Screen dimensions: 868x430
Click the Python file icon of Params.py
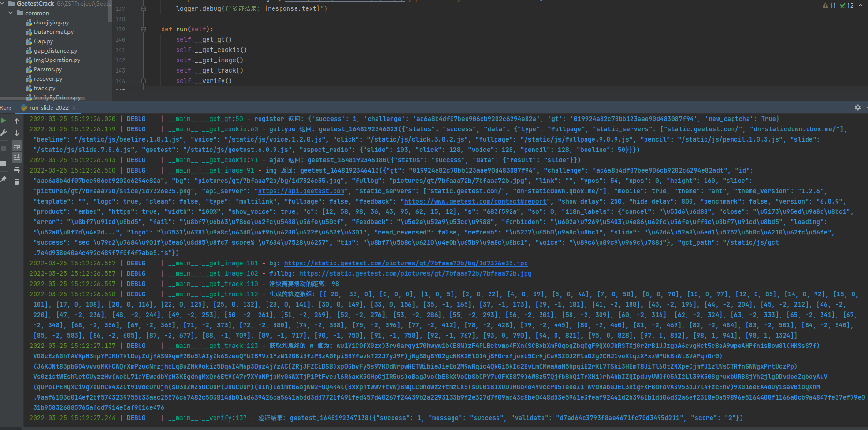pyautogui.click(x=29, y=69)
